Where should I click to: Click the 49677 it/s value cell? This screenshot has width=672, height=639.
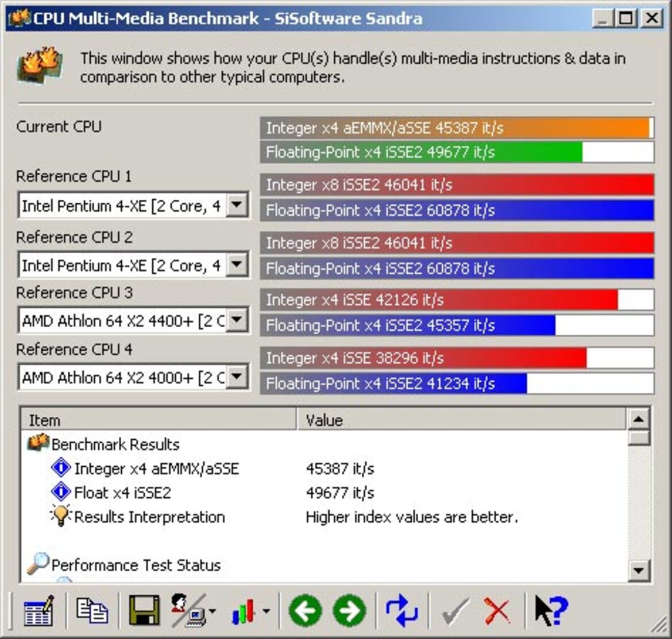point(340,493)
